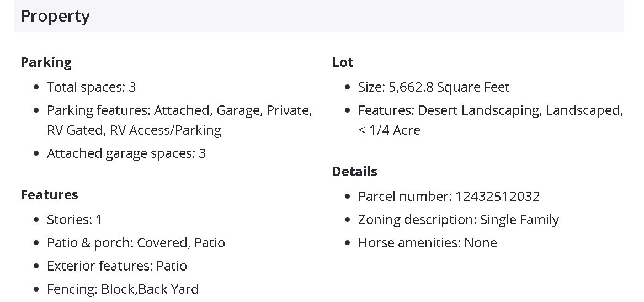Screen dimensions: 644x302
Task: Click the Parking features list item
Action: coord(179,110)
